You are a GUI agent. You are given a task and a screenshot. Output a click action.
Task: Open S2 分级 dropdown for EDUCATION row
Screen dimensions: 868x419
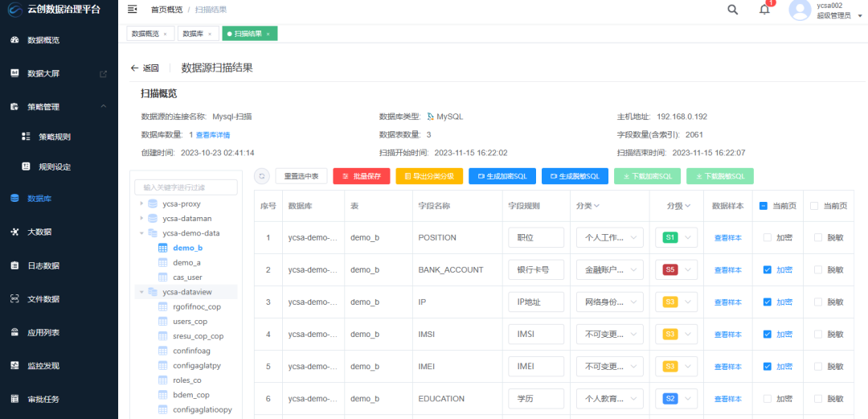coord(676,398)
